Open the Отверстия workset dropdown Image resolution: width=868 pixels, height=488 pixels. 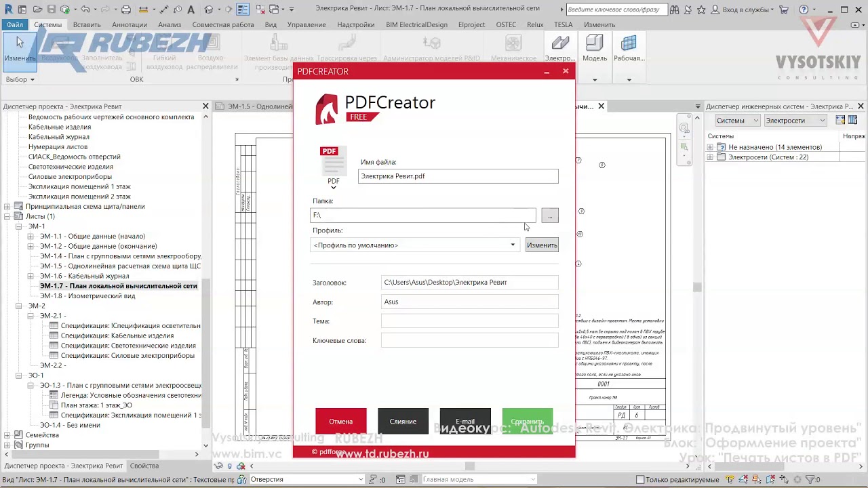coord(307,479)
